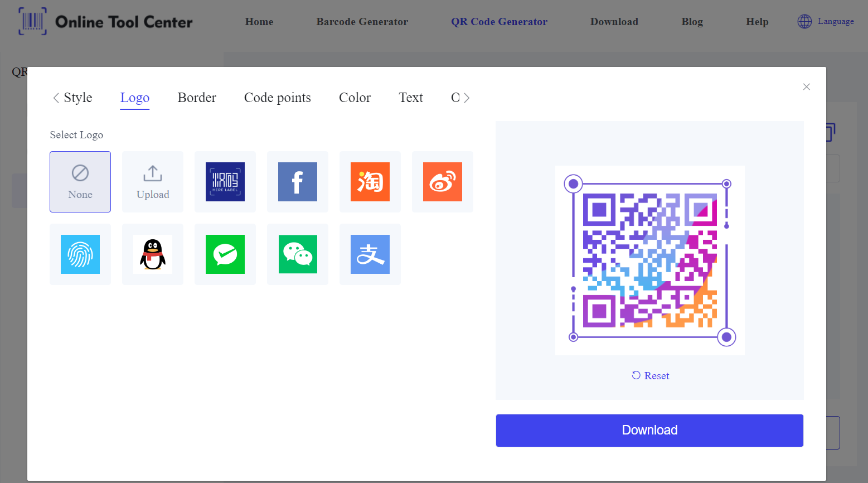The width and height of the screenshot is (868, 483).
Task: Open the Border tab
Action: [x=197, y=98]
